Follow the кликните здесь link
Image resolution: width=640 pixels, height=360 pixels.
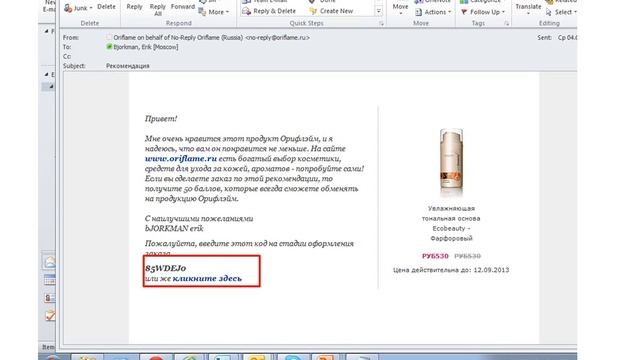coord(207,278)
